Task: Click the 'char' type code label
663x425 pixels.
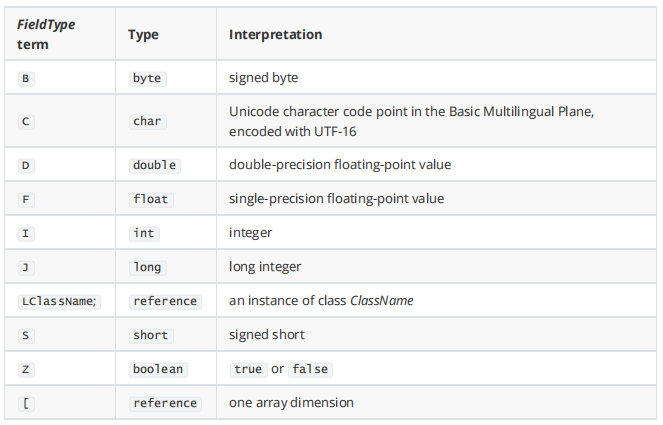Action: (147, 121)
